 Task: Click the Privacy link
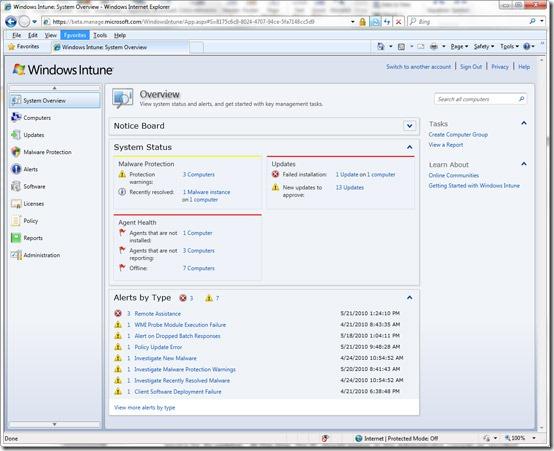pos(500,66)
